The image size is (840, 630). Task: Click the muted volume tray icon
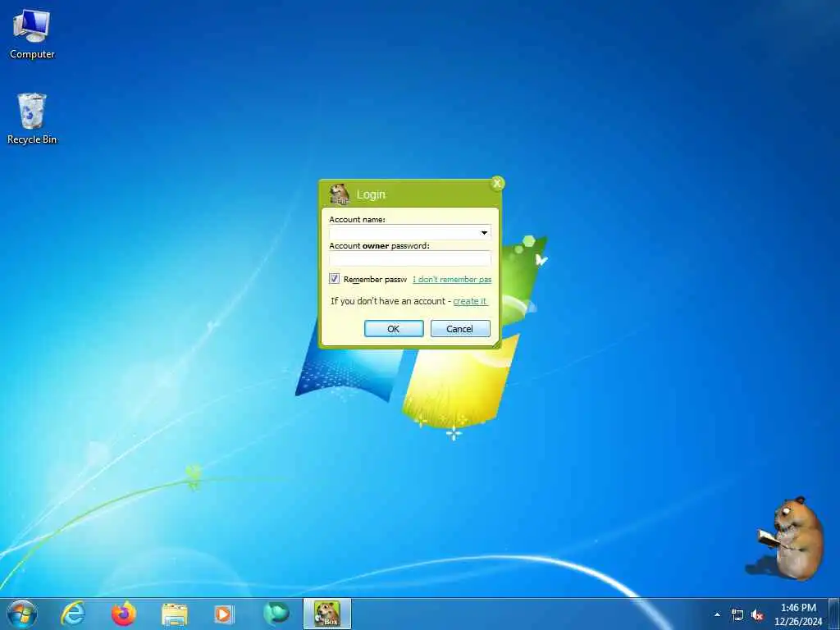click(757, 615)
